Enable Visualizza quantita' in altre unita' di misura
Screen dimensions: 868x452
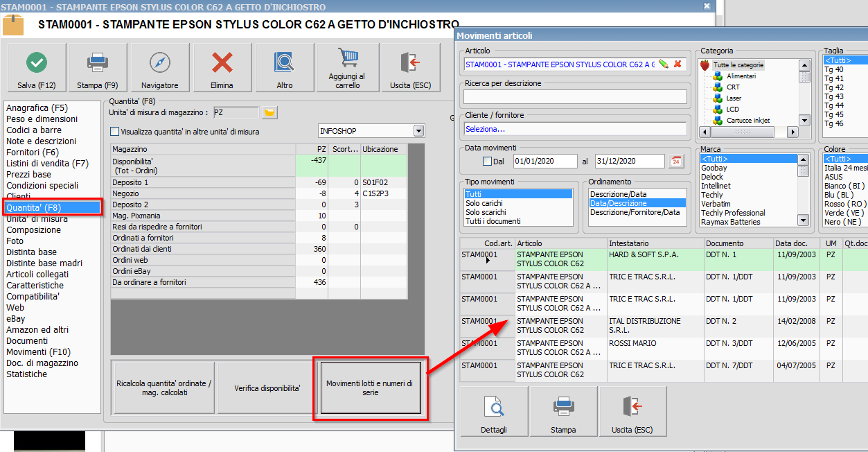[115, 131]
